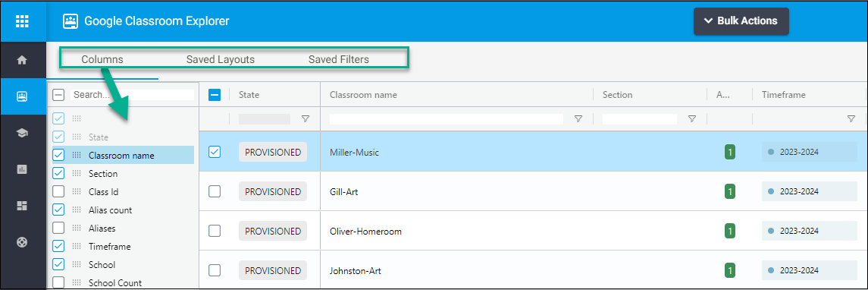The image size is (868, 290).
Task: Click the filter icon under State column
Action: pyautogui.click(x=305, y=118)
